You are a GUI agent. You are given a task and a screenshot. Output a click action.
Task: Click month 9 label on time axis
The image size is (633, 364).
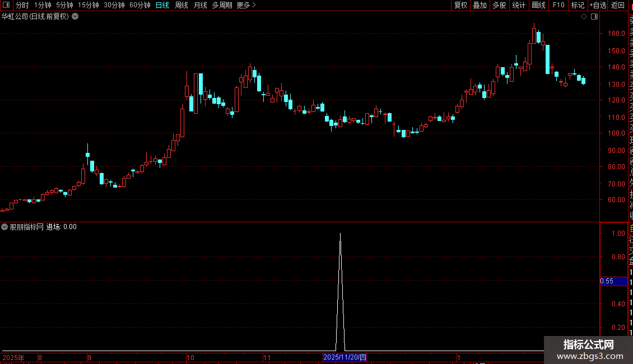[89, 357]
